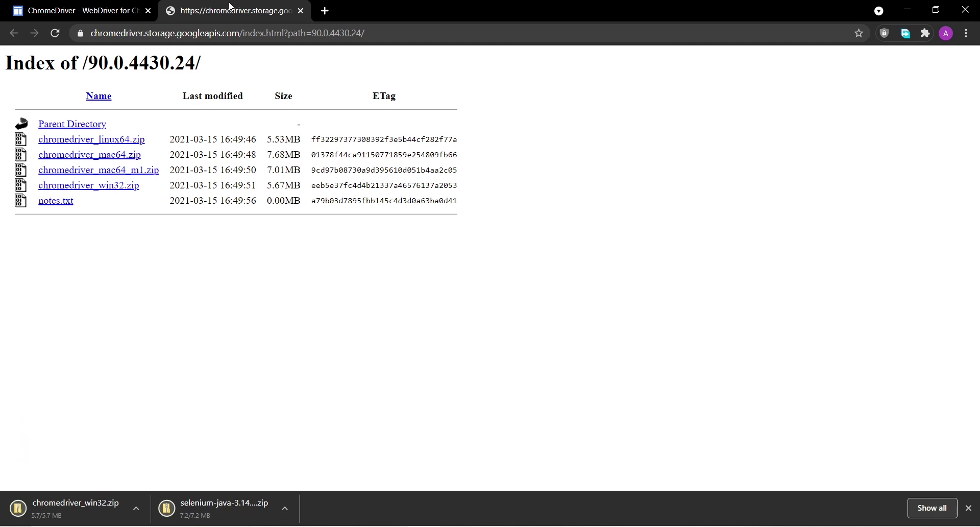Click the 5.67MB size value
Viewport: 980px width, 527px height.
coord(283,185)
